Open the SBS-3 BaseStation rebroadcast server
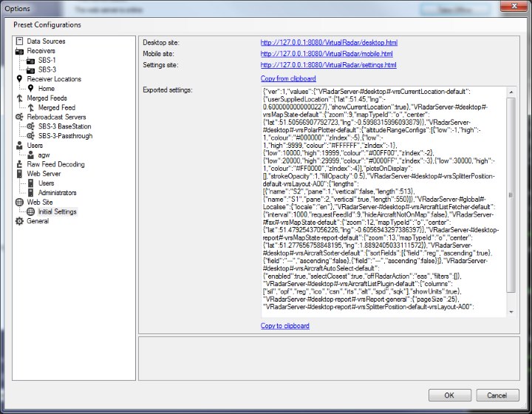 (x=63, y=126)
